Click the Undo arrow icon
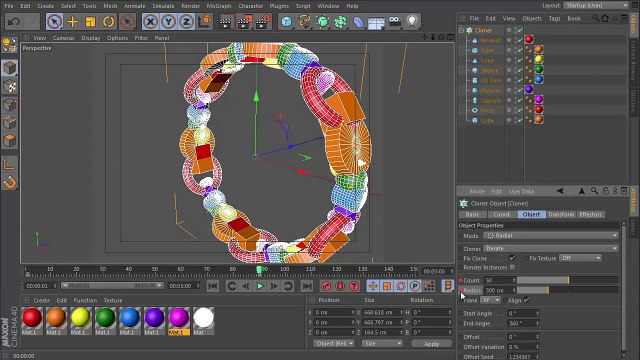640x360 pixels. click(x=14, y=21)
